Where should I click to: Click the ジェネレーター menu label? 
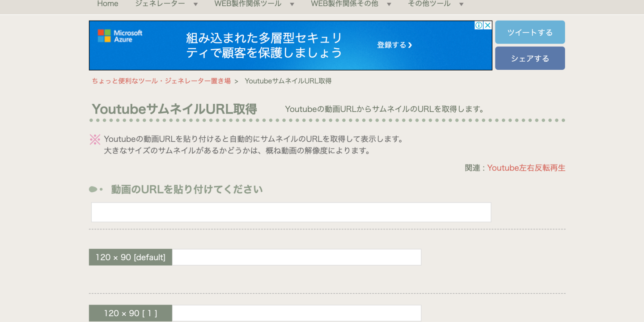click(160, 4)
